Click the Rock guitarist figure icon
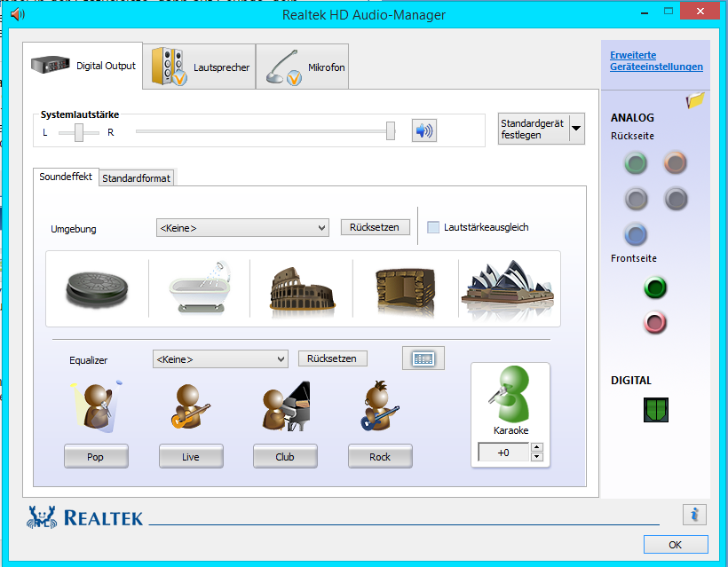This screenshot has height=567, width=728. point(379,406)
